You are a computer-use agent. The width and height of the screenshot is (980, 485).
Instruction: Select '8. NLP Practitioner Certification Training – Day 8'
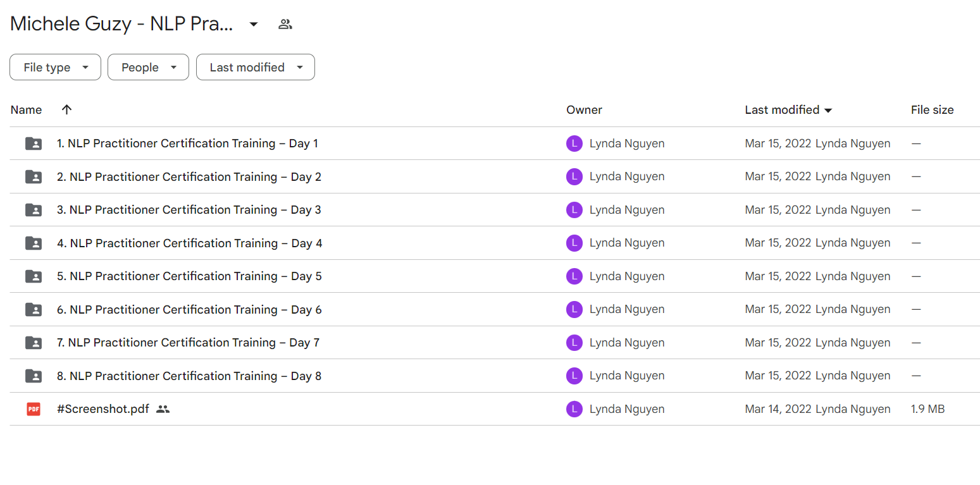coord(189,376)
